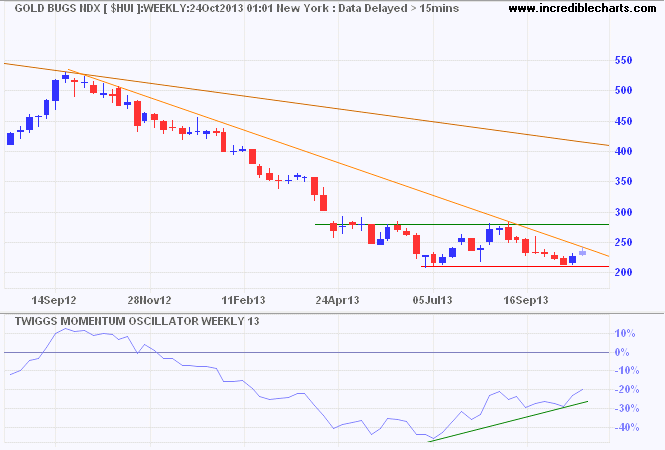The width and height of the screenshot is (665, 450).
Task: Click the 28Nov12 date label
Action: [x=149, y=300]
